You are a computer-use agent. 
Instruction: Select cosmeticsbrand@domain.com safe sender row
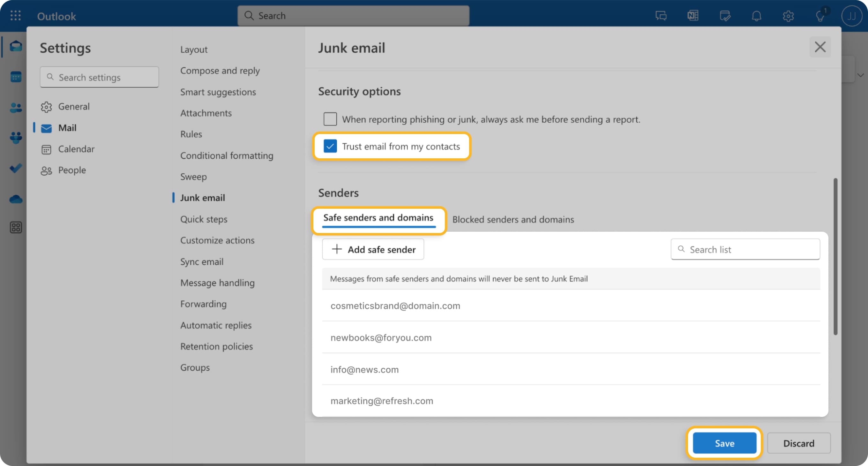pos(571,305)
